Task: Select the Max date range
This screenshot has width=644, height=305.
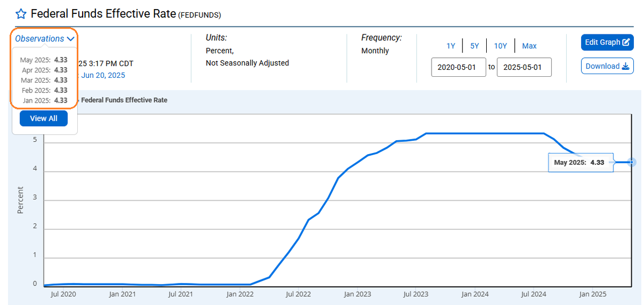Action: (x=529, y=46)
